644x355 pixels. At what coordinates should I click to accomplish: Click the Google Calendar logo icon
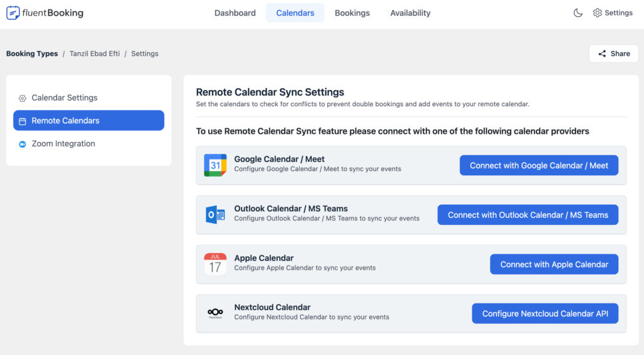pyautogui.click(x=215, y=165)
